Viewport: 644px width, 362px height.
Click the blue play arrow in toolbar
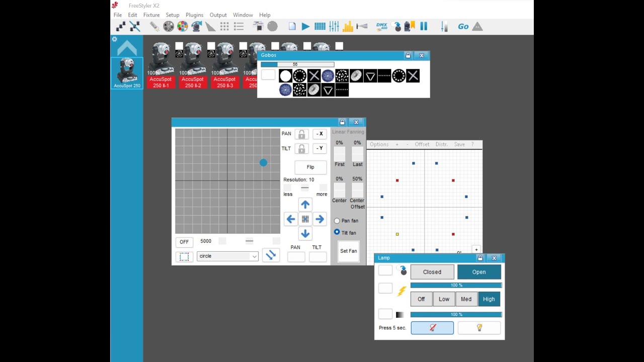click(x=305, y=27)
